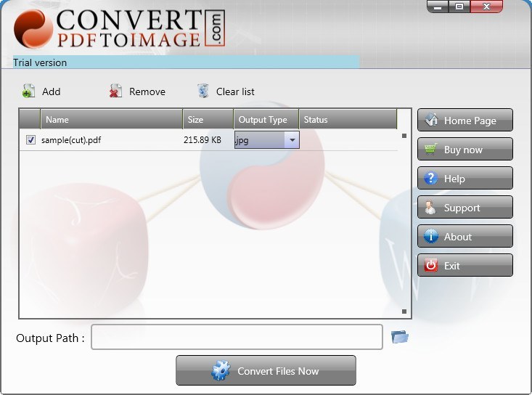
Task: Close the window with red X
Action: 486,7
